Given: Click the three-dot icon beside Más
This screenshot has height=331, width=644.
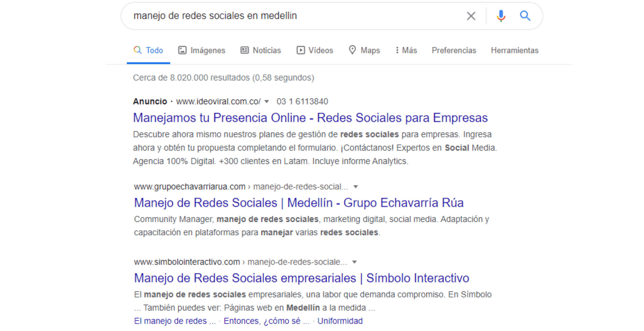Looking at the screenshot, I should click(397, 50).
